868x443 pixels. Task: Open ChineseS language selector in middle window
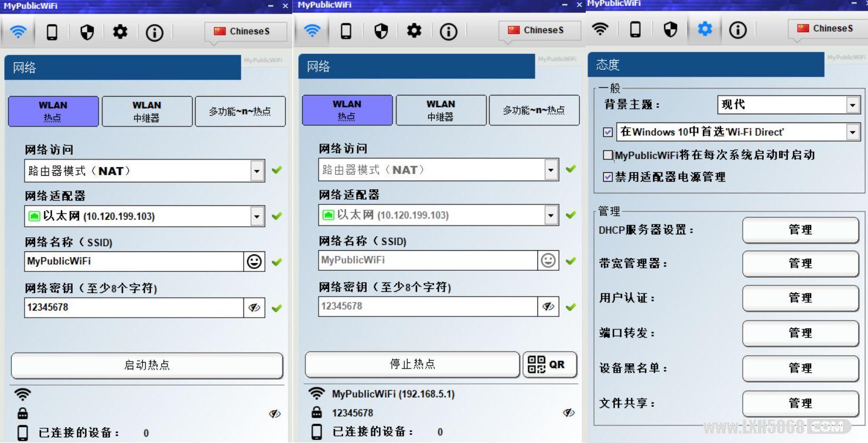(x=540, y=30)
